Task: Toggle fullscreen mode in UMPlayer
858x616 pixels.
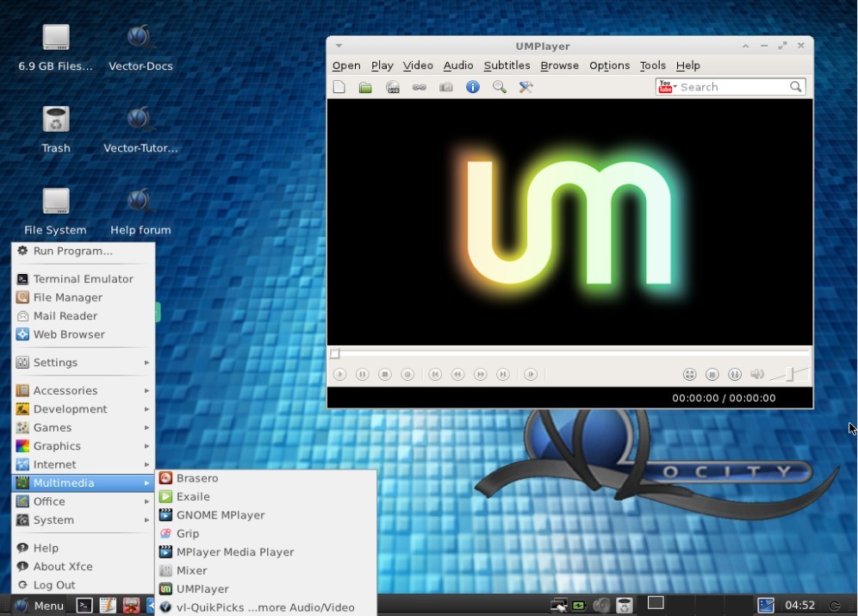Action: [x=689, y=374]
